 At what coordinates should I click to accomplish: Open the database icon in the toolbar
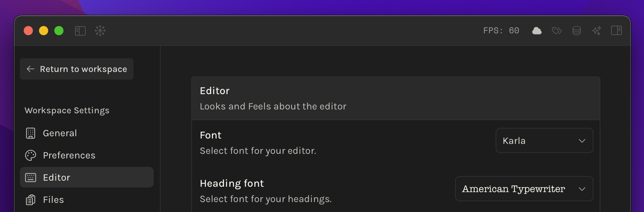(x=577, y=31)
